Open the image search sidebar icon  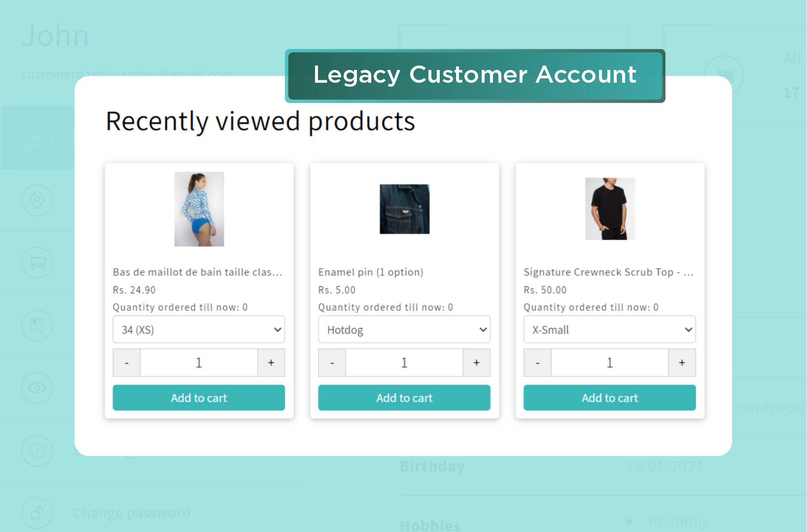click(37, 325)
